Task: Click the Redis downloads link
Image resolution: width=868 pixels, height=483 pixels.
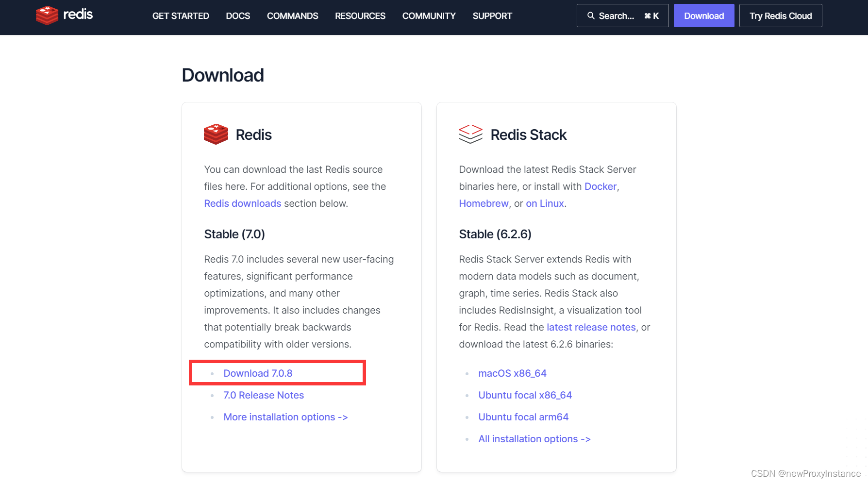Action: pos(242,203)
